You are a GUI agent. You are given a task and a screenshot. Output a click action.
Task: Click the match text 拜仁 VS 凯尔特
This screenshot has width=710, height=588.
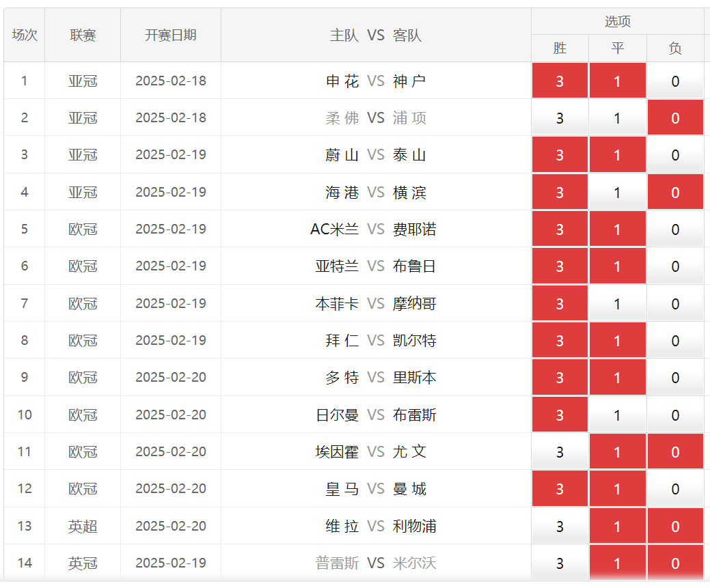[x=381, y=341]
